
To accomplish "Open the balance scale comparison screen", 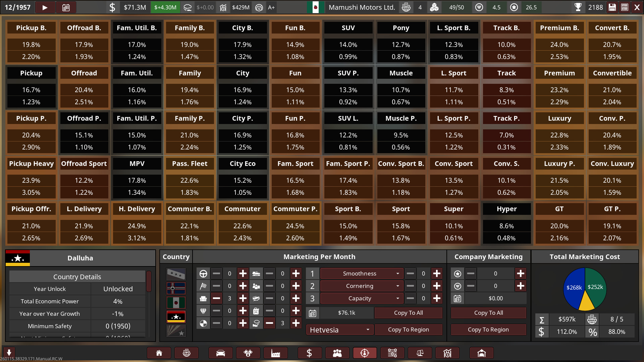I will (x=420, y=353).
